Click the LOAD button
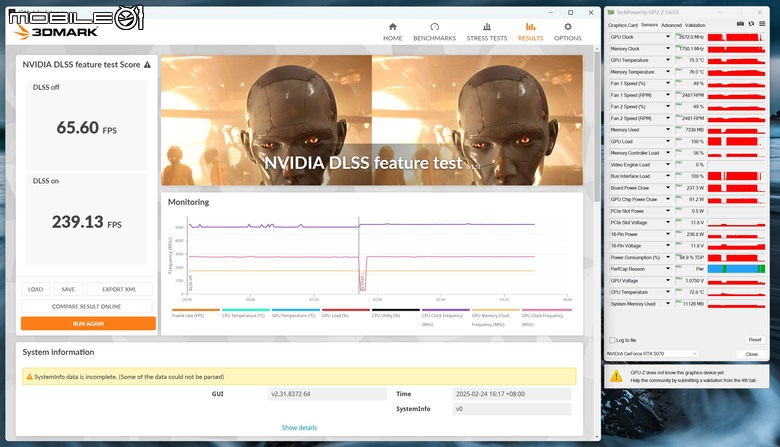Image resolution: width=780 pixels, height=447 pixels. tap(35, 289)
